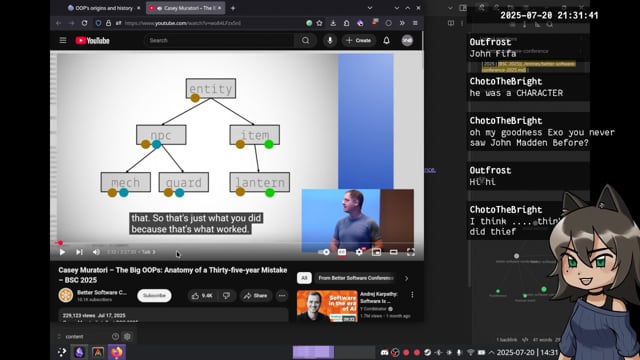Image resolution: width=640 pixels, height=360 pixels.
Task: Open YouTube notifications bell
Action: pyautogui.click(x=386, y=40)
